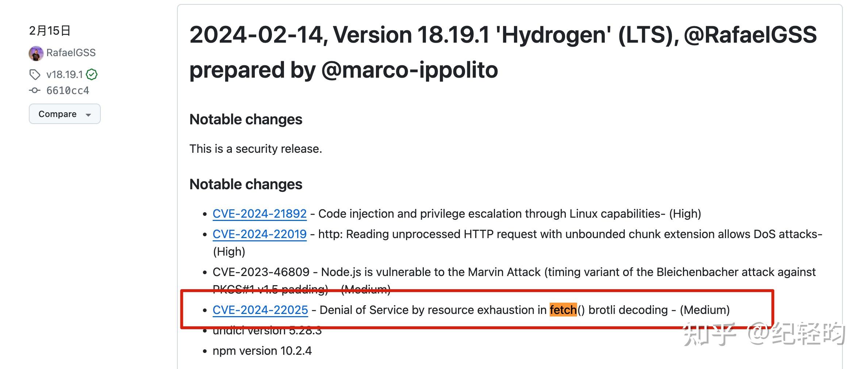Click the first Notable changes heading
Screen dimensions: 868x369
(x=246, y=120)
